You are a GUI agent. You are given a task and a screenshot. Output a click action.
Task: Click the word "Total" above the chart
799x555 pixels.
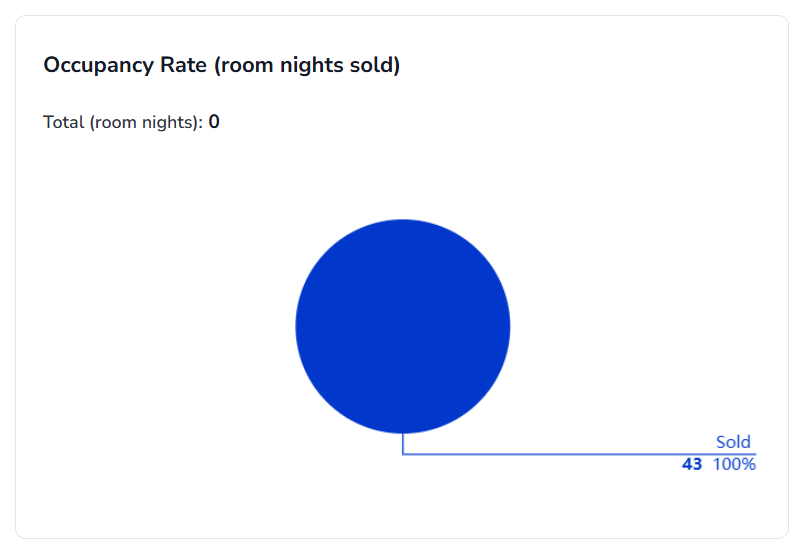pyautogui.click(x=63, y=123)
